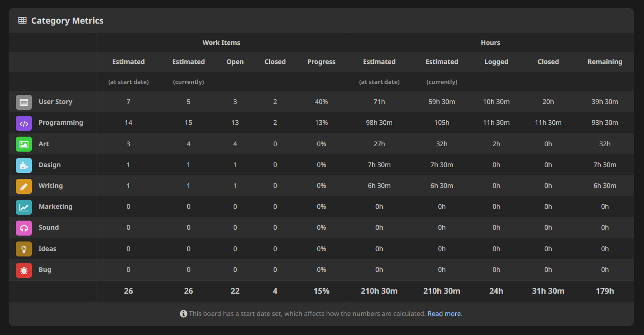Open the 'Read more' link
Image resolution: width=644 pixels, height=335 pixels.
444,313
